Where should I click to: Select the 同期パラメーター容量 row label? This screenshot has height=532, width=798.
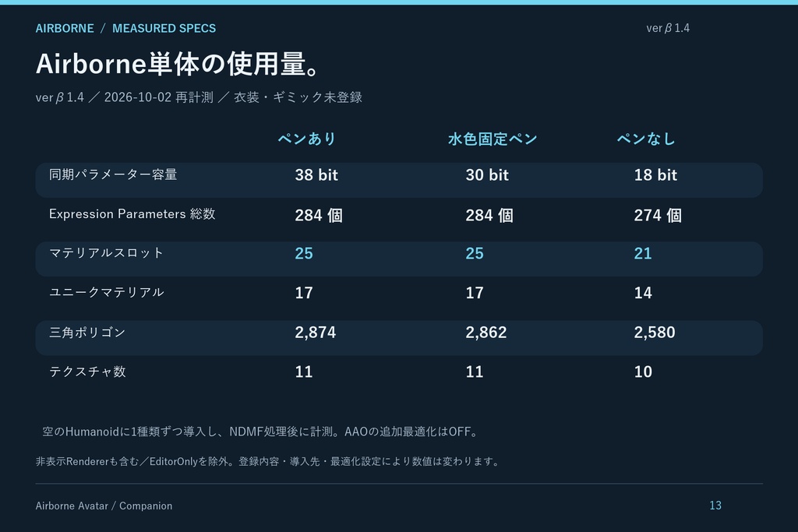113,174
